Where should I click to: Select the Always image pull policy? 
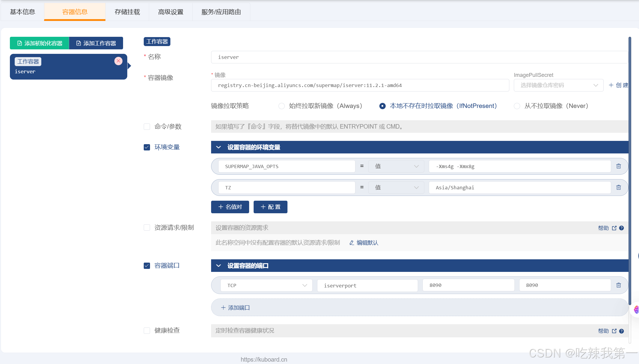coord(281,106)
